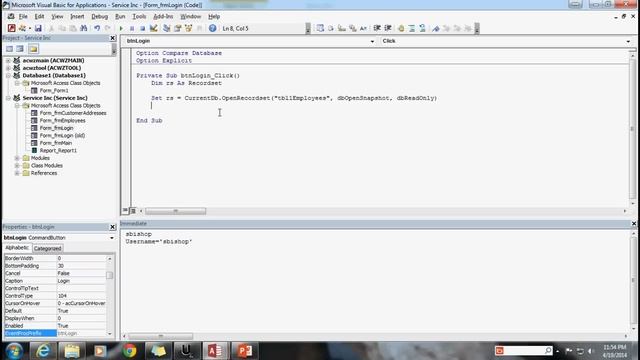Open the Insert menu

tap(77, 16)
